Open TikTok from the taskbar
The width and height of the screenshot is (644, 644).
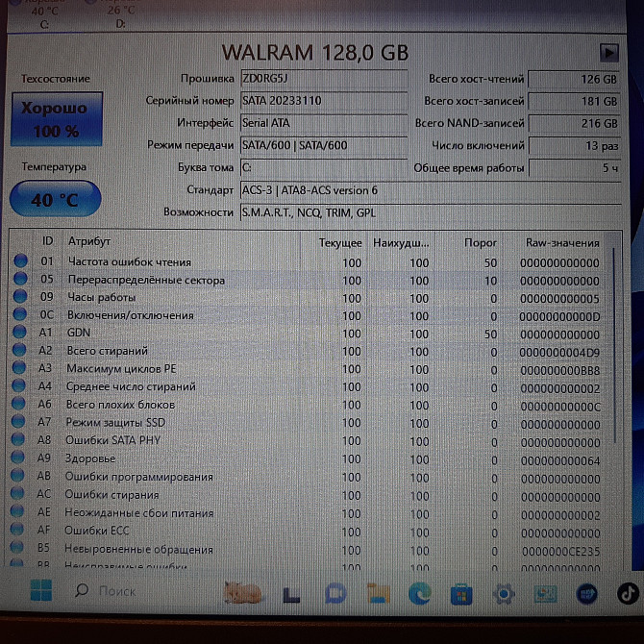pos(629,593)
